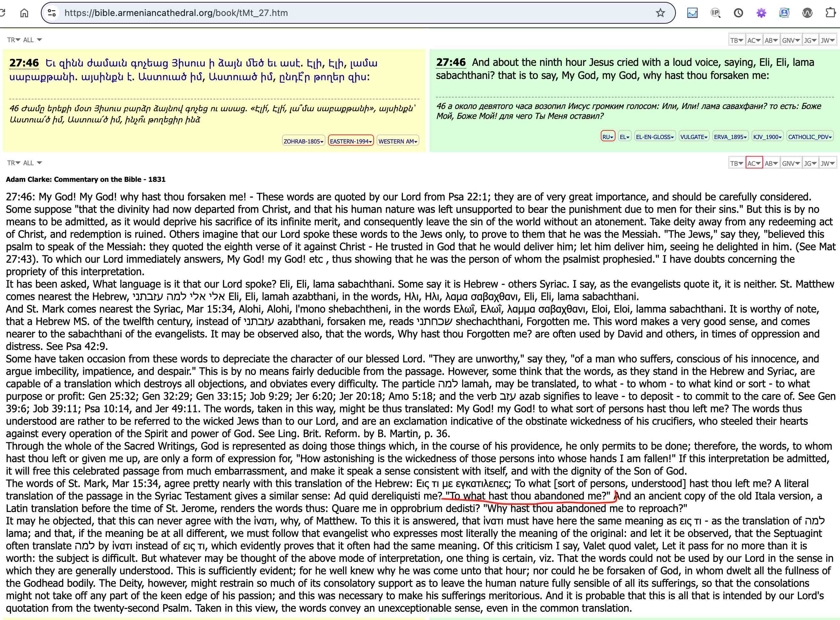Toggle the RU Russian translation button
Screen dimensions: 840x620
click(x=607, y=136)
